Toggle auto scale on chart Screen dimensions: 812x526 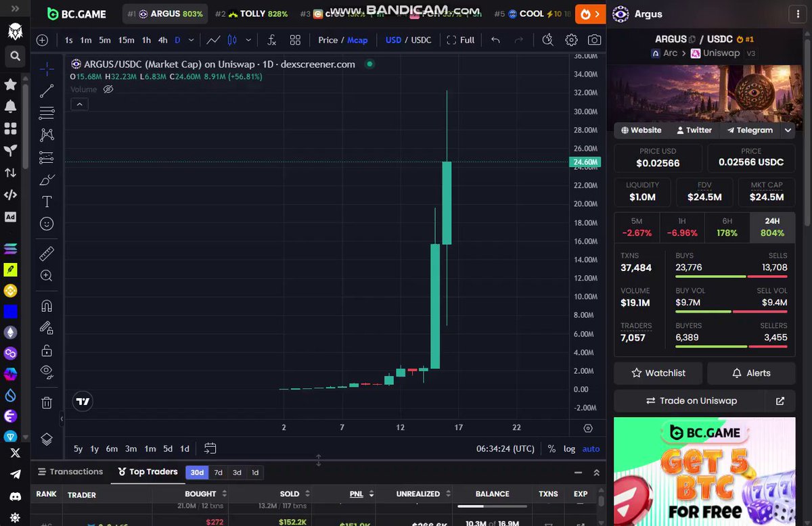(x=591, y=448)
